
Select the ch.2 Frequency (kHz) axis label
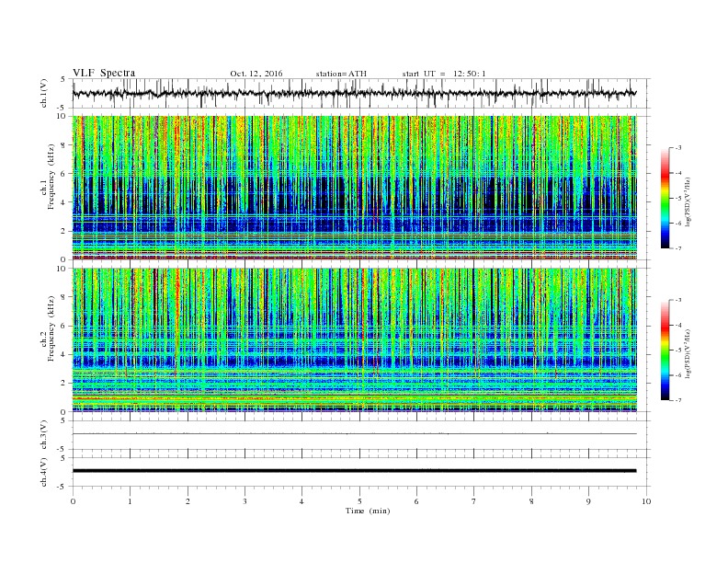tap(48, 328)
